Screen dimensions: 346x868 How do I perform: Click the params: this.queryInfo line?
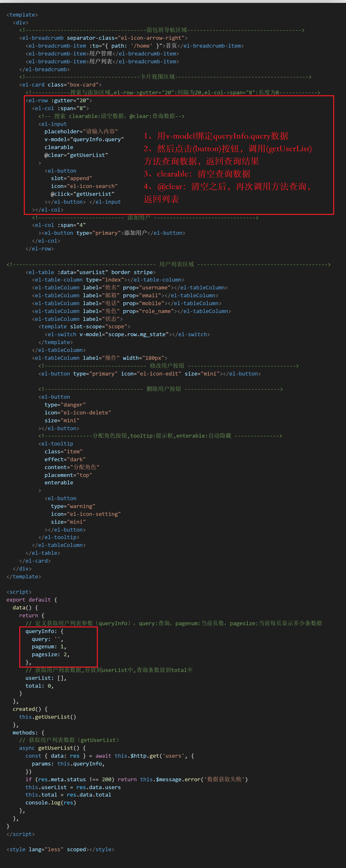coord(68,764)
